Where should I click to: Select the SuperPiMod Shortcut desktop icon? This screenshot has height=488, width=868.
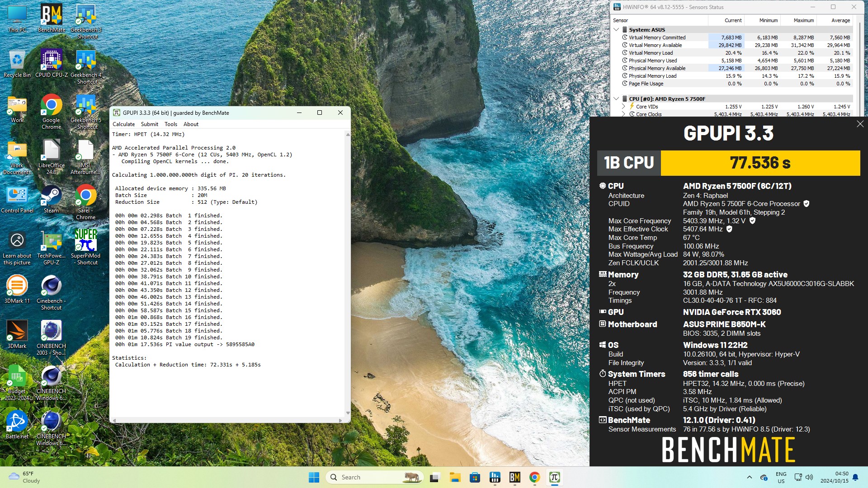click(x=86, y=248)
